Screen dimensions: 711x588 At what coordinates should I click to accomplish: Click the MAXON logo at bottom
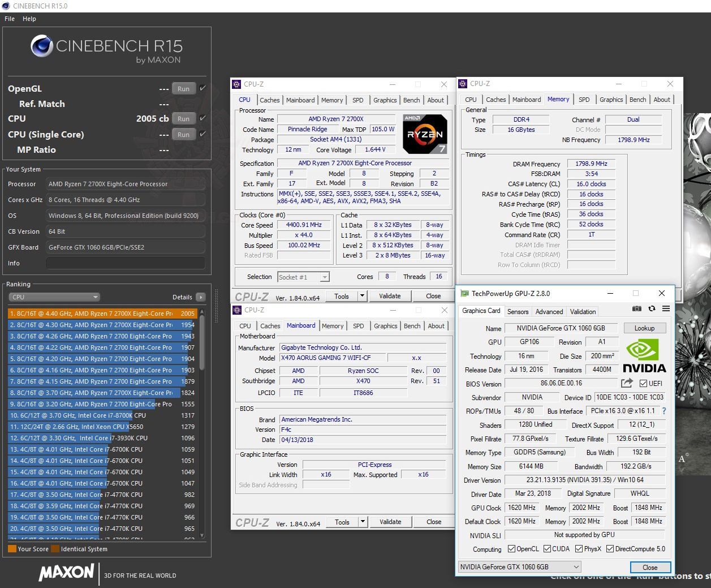click(x=67, y=572)
